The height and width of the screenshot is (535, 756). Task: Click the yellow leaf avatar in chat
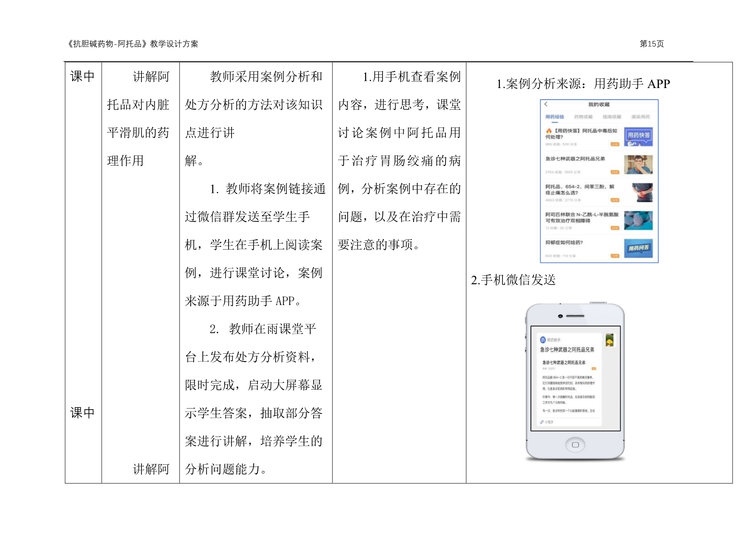[x=609, y=340]
